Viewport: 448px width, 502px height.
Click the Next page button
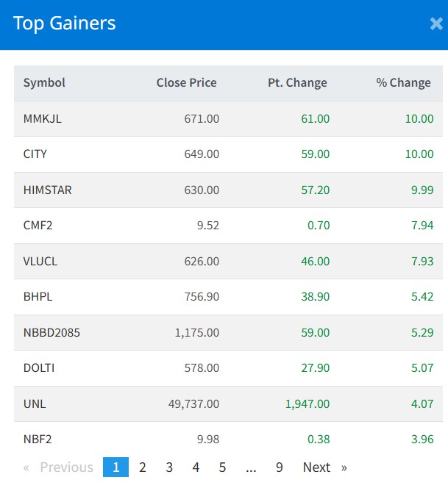click(x=317, y=467)
